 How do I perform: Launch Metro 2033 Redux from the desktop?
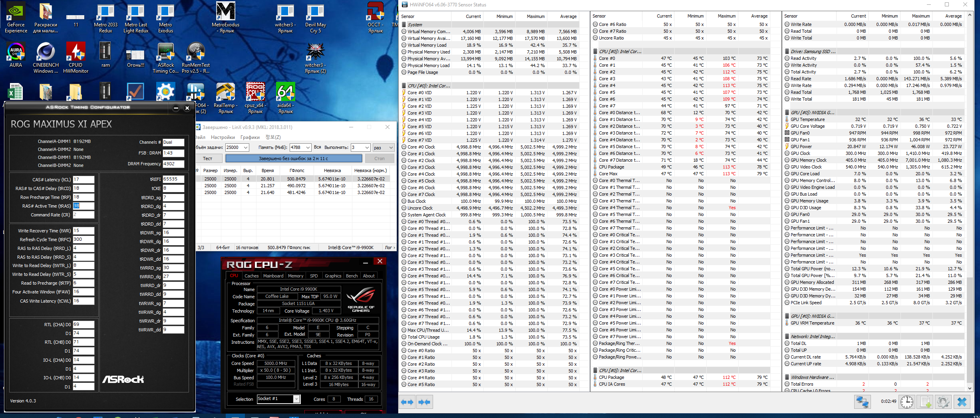[105, 18]
